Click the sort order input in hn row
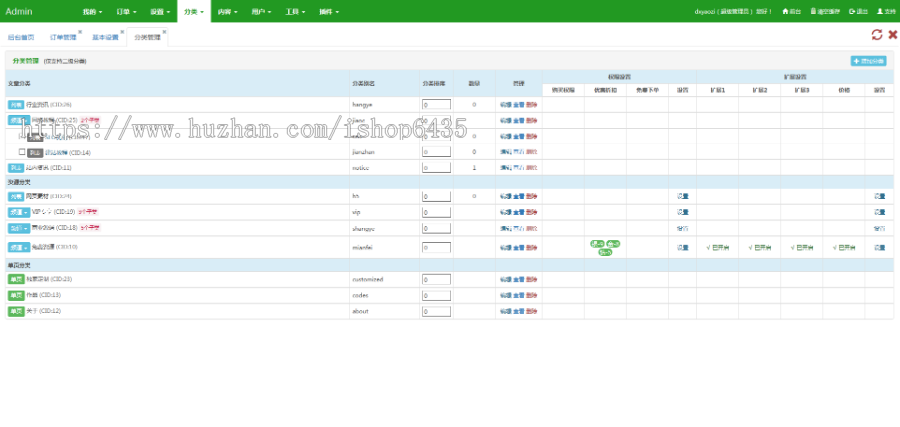The width and height of the screenshot is (900, 427). click(436, 196)
